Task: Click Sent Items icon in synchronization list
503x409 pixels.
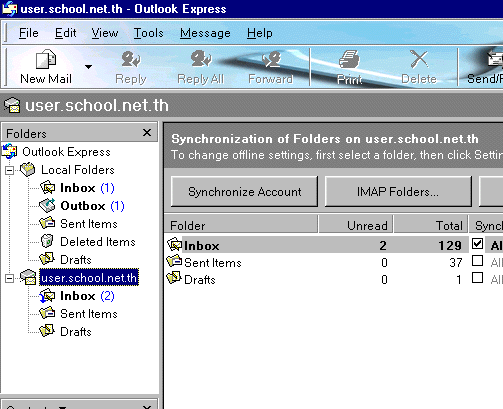Action: coord(174,261)
